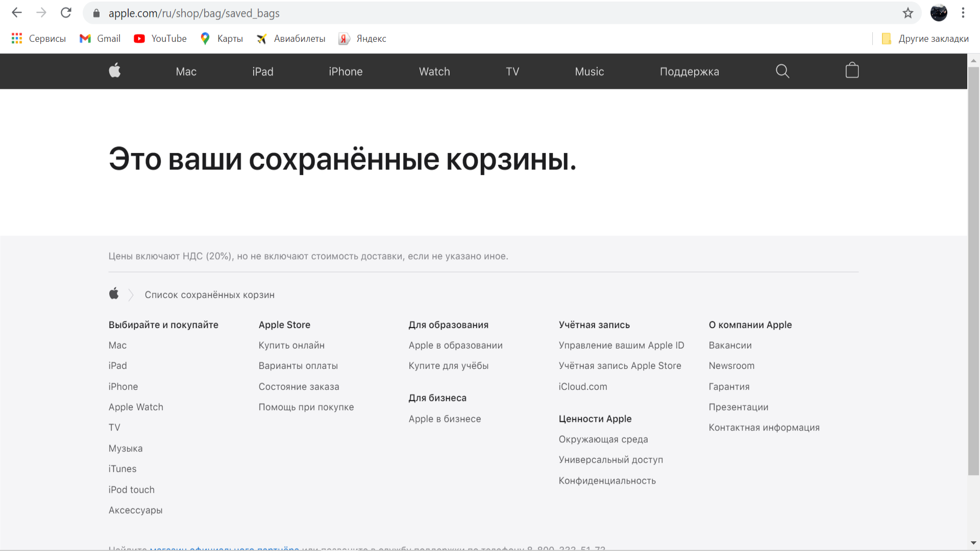Open the Аксессуары footer link

[135, 510]
